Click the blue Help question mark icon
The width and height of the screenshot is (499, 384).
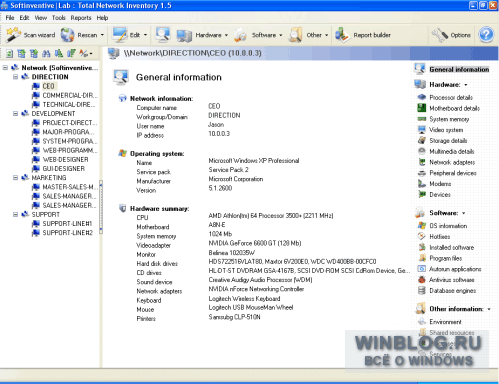486,35
